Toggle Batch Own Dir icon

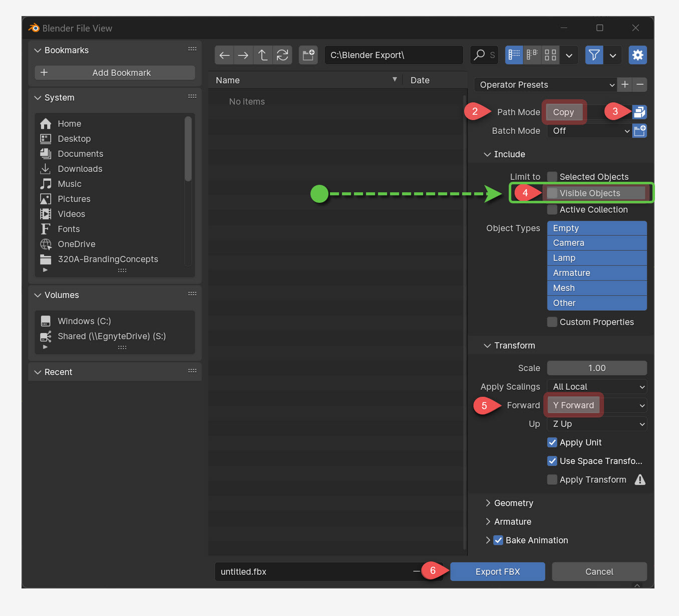(639, 131)
